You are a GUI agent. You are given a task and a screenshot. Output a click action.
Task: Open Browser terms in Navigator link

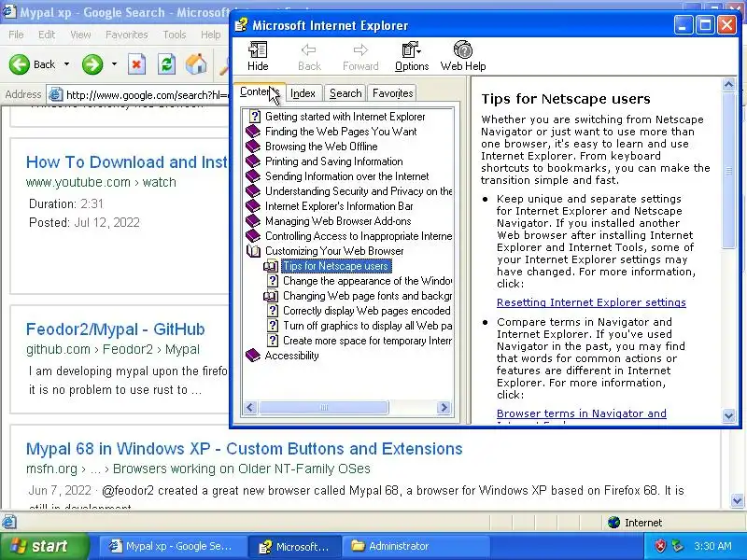(x=581, y=413)
